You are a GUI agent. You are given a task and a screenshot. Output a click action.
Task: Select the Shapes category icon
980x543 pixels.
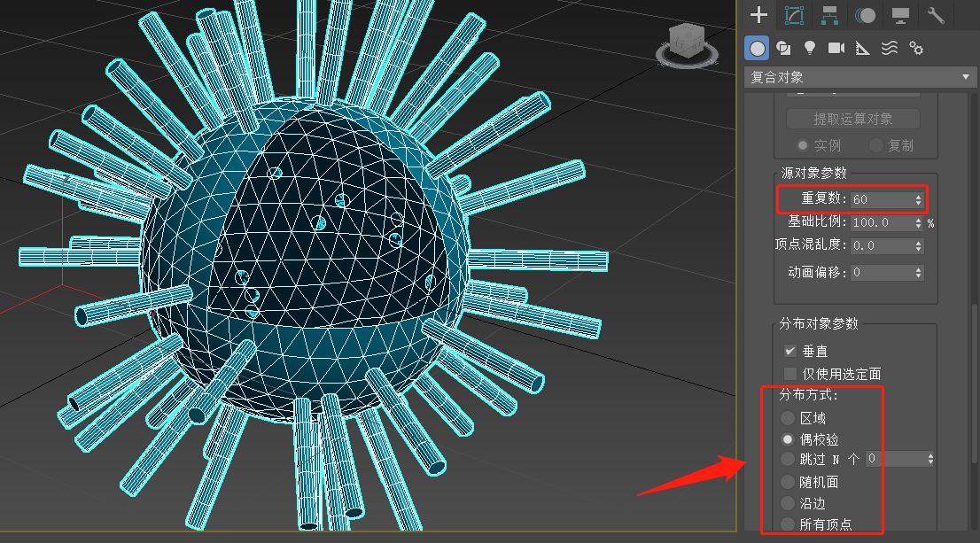(x=783, y=48)
